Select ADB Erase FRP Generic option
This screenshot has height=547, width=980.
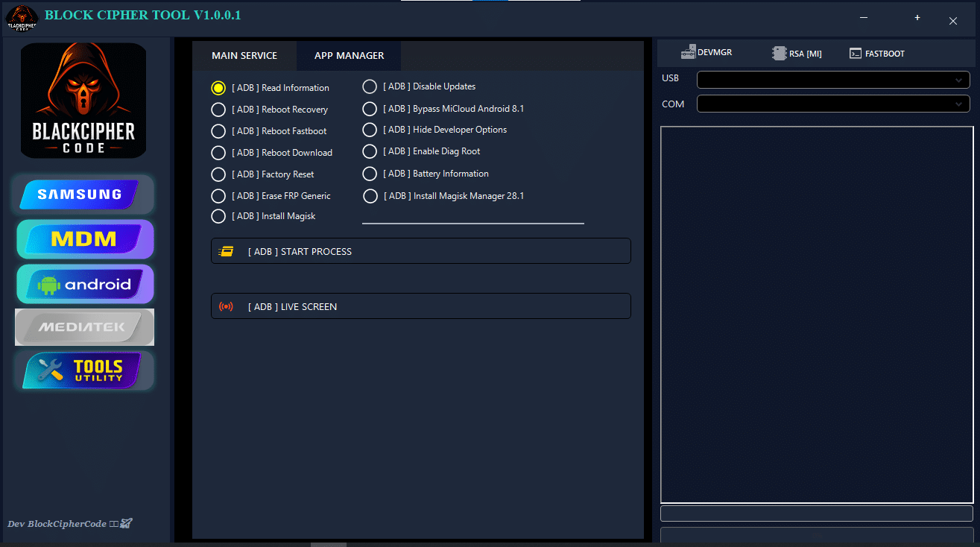pyautogui.click(x=218, y=196)
